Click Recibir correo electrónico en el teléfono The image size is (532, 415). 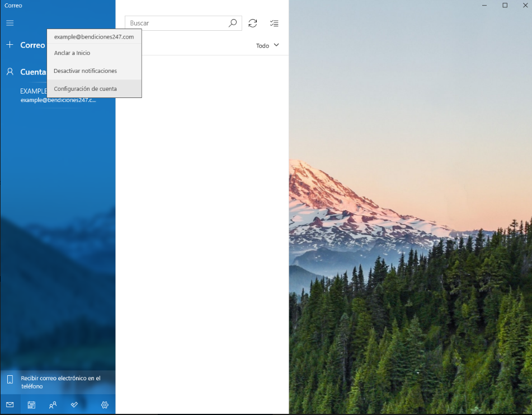tap(58, 382)
